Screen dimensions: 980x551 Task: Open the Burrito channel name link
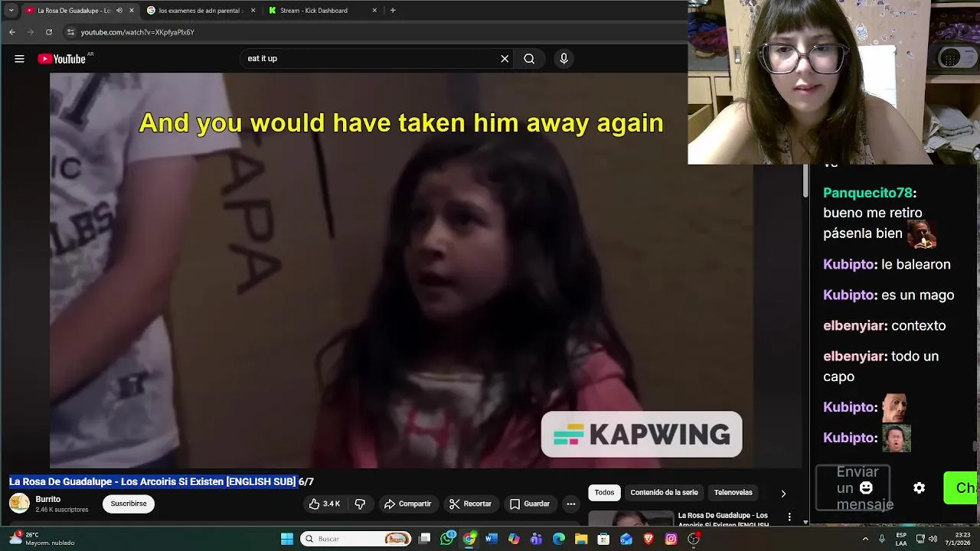tap(48, 499)
